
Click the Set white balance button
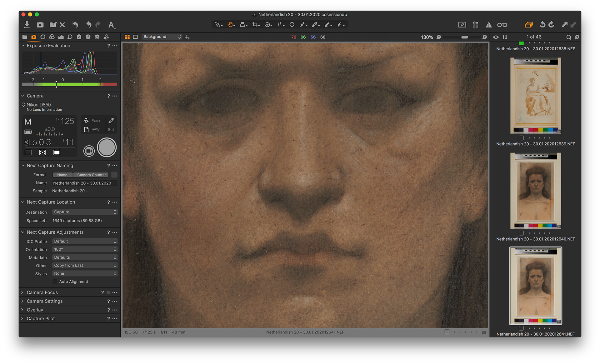point(111,125)
